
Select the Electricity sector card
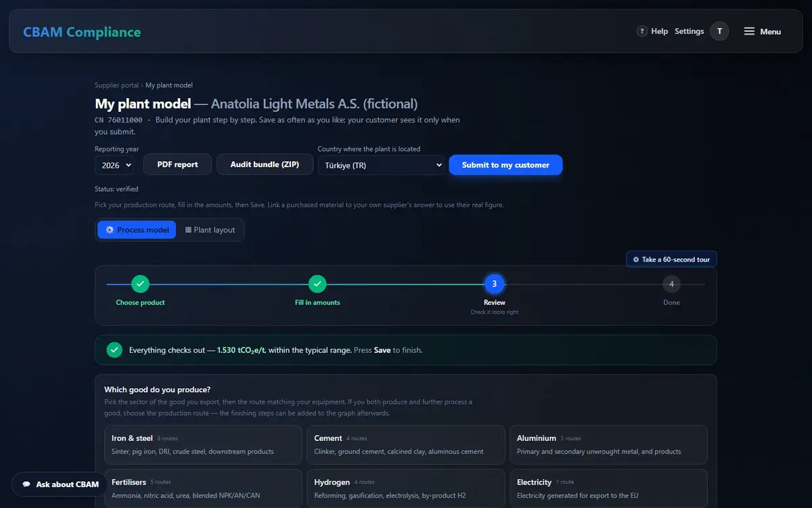(608, 488)
